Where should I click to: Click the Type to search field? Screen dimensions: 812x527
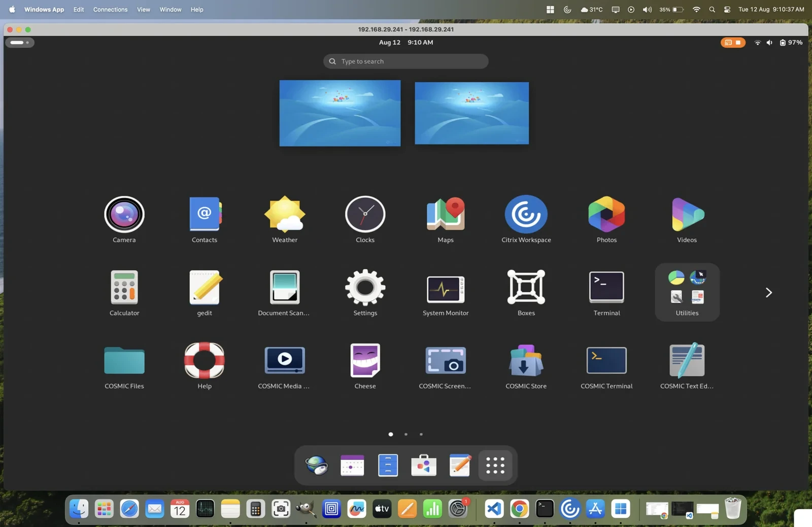click(x=405, y=61)
